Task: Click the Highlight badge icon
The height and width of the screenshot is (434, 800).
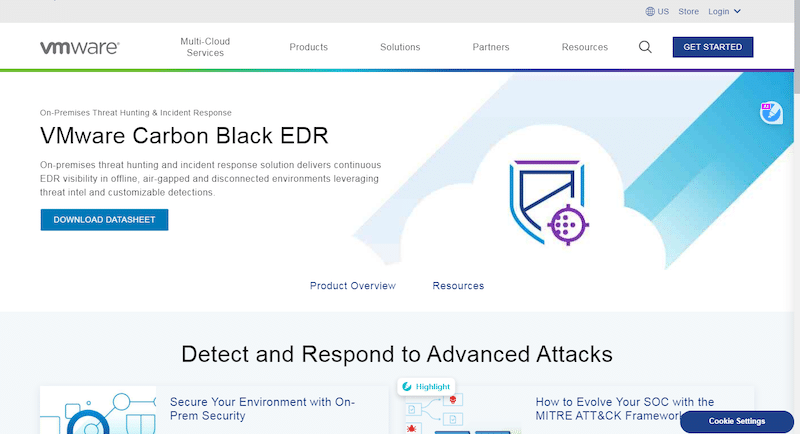Action: (407, 387)
